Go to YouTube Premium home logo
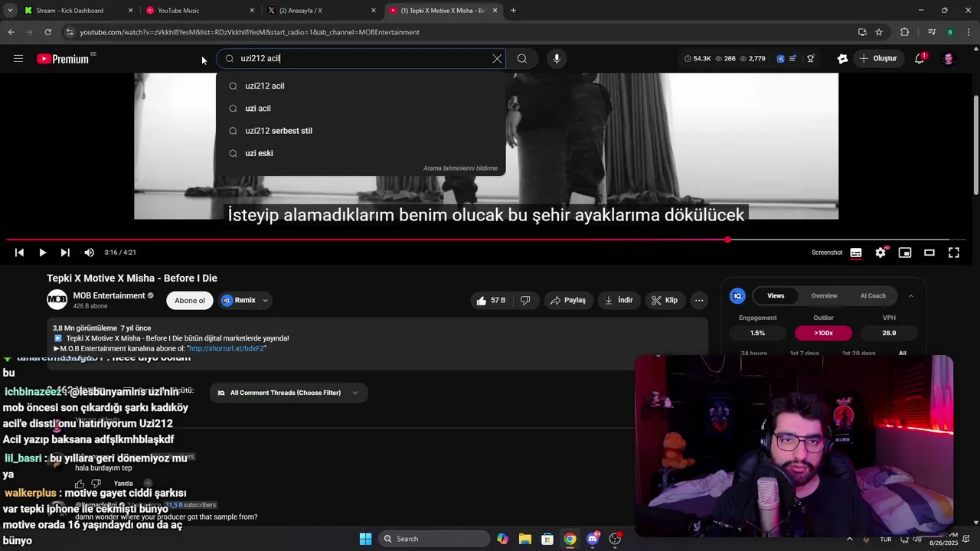 64,59
